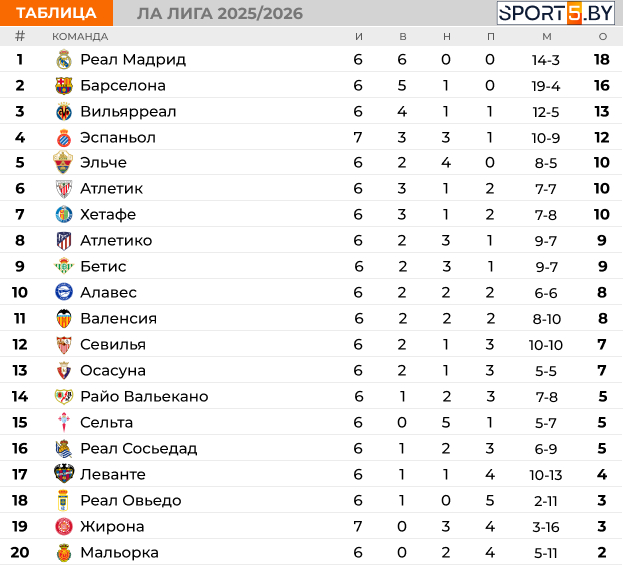
Task: Select the Levante crest icon
Action: 64,473
